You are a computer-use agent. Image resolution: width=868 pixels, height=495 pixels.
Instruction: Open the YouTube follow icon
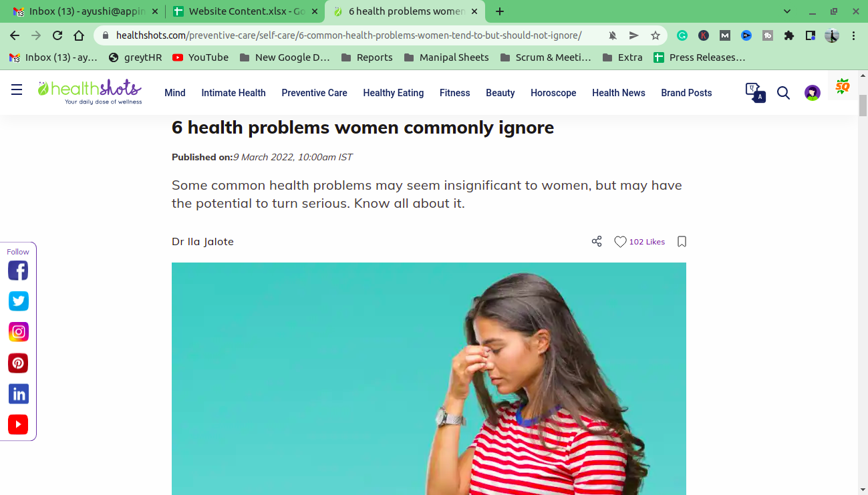(x=18, y=425)
